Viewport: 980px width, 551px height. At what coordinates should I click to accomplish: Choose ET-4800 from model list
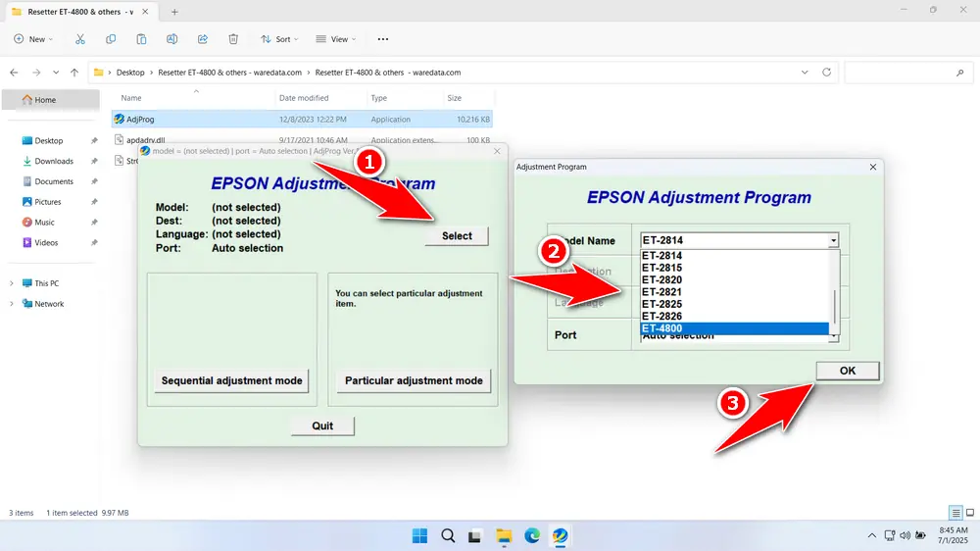(734, 328)
